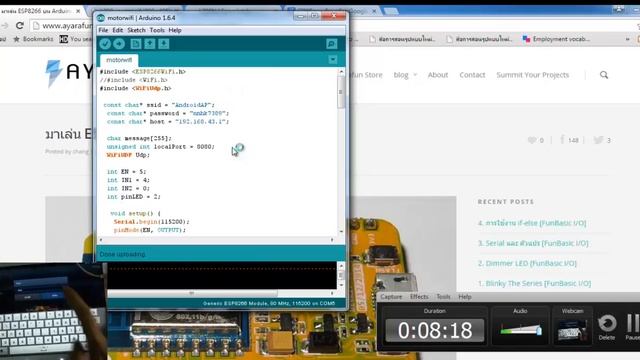Click the Generic ESP8266 Module board status text
Viewport: 640px width, 360px height.
coord(269,303)
